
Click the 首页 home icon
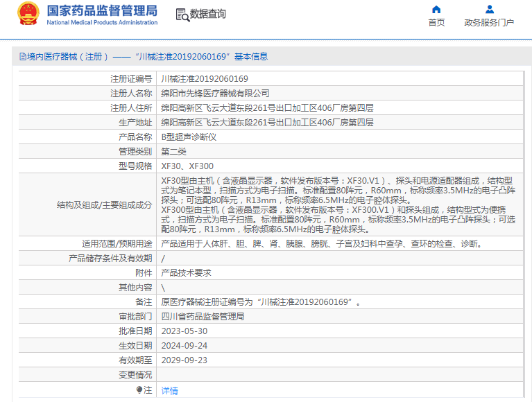click(x=436, y=9)
